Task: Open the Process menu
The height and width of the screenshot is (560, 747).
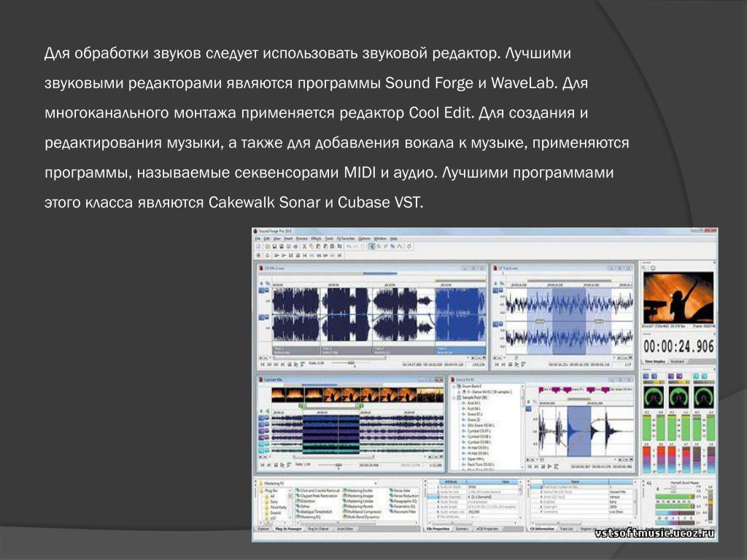Action: [301, 238]
